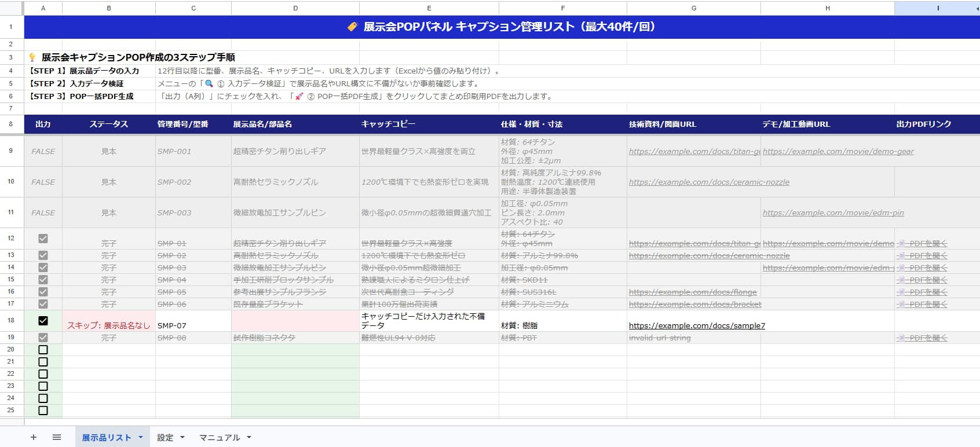Select column D header

[295, 8]
